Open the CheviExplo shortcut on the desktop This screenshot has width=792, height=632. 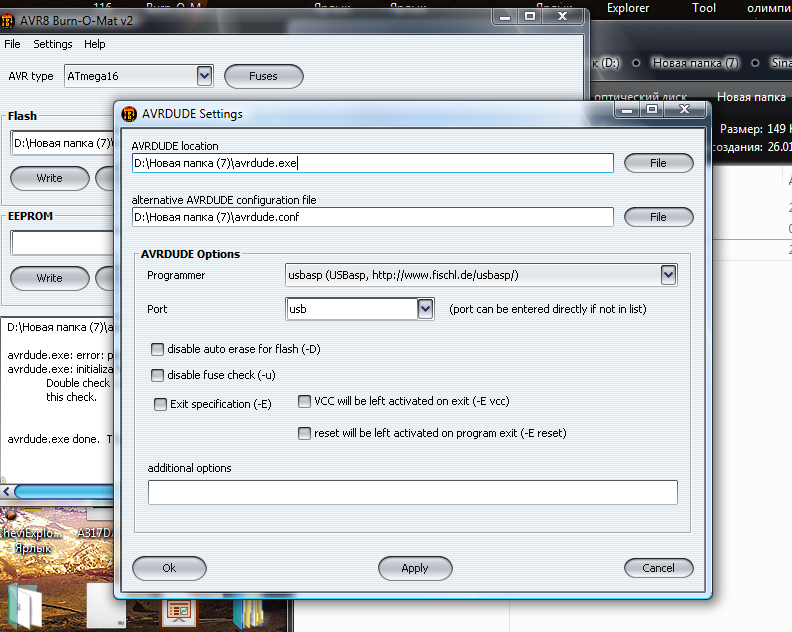coord(30,533)
